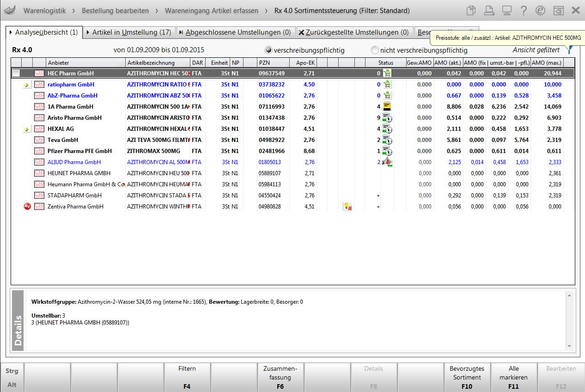Click package icon in STADAPHARM GmbH row
This screenshot has height=392, width=585.
click(x=39, y=196)
